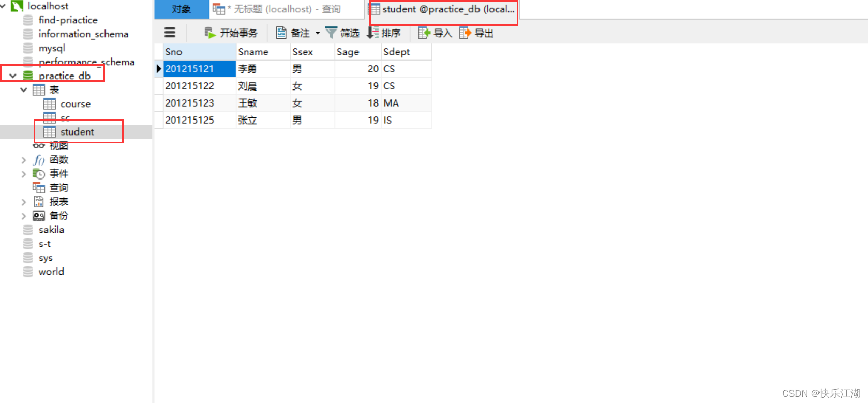The width and height of the screenshot is (868, 403).
Task: Click the Sname cell 王敏
Action: coord(263,103)
